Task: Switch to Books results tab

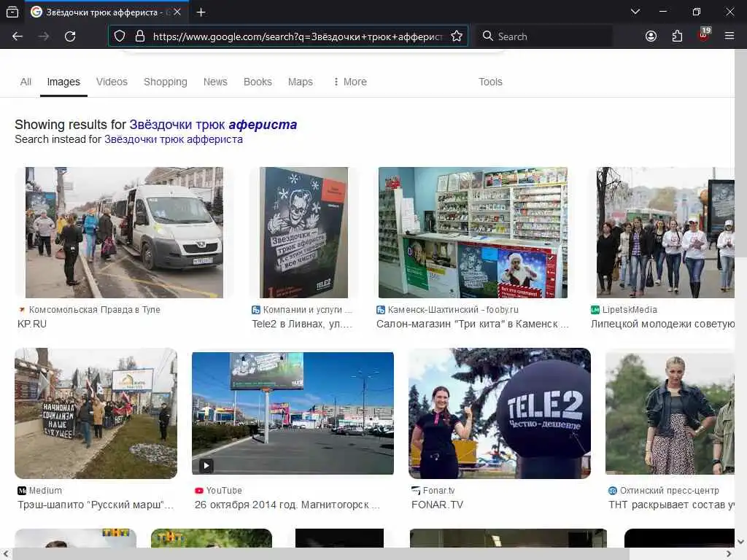Action: (x=258, y=82)
